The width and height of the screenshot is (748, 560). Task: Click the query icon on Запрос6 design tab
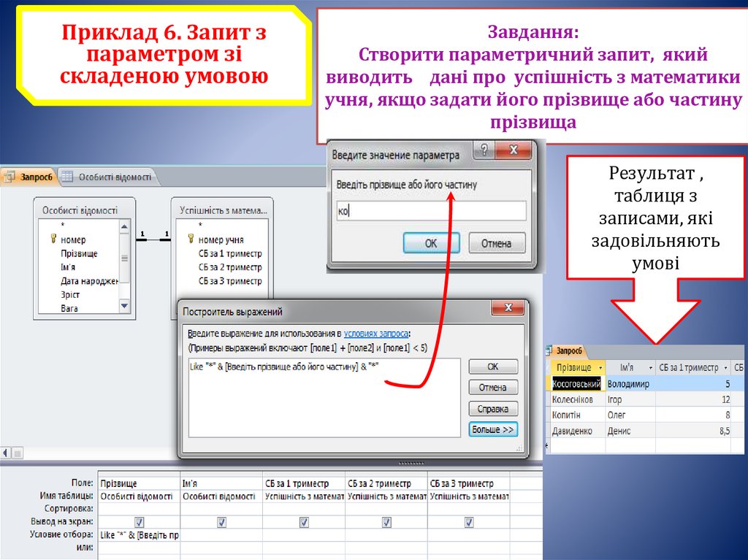[9, 177]
